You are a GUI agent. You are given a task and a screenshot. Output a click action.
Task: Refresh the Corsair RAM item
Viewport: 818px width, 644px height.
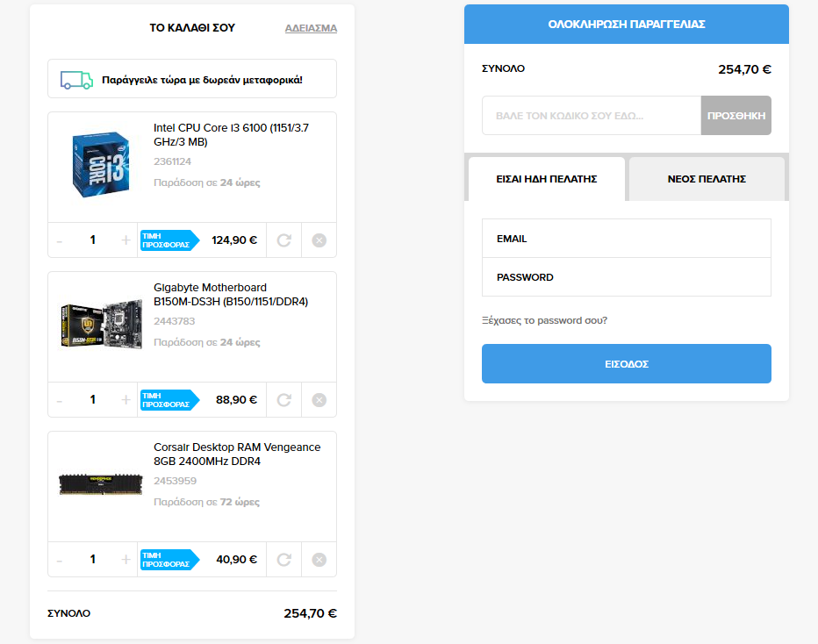coord(283,560)
